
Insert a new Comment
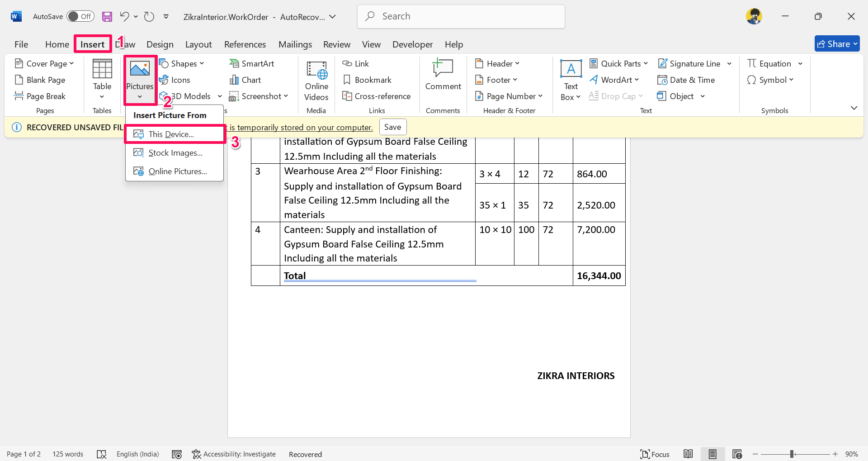point(443,75)
